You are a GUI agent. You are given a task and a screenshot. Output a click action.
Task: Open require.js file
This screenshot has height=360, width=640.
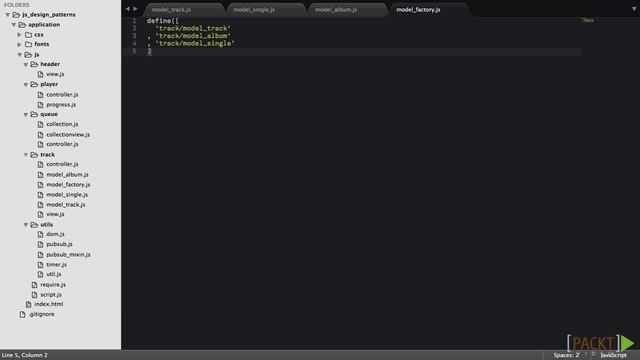point(53,285)
